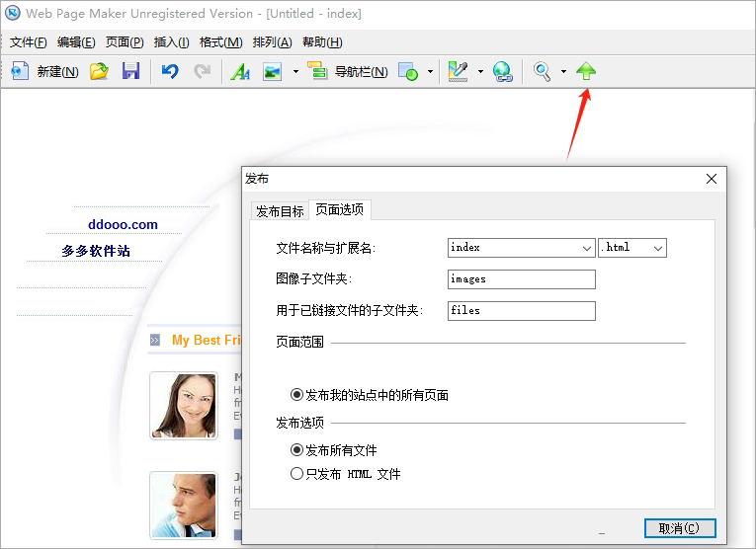The height and width of the screenshot is (549, 756).
Task: Open a project with folder icon
Action: (99, 71)
